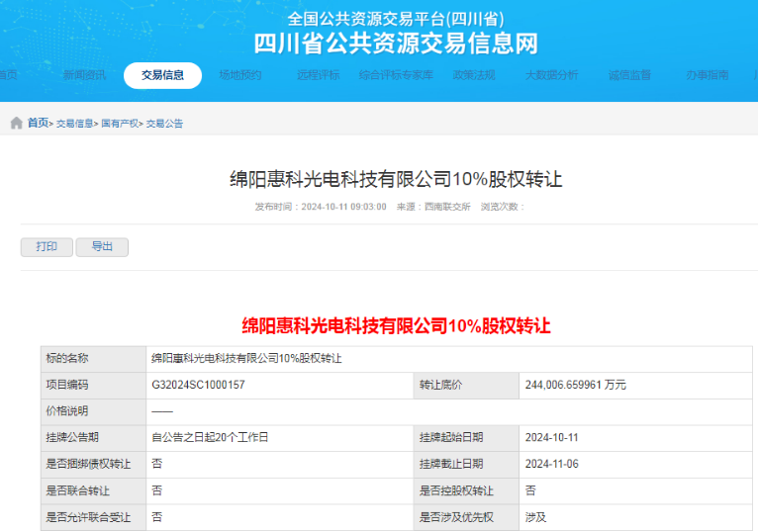Go to 场地预约 in the navigation bar

[239, 75]
